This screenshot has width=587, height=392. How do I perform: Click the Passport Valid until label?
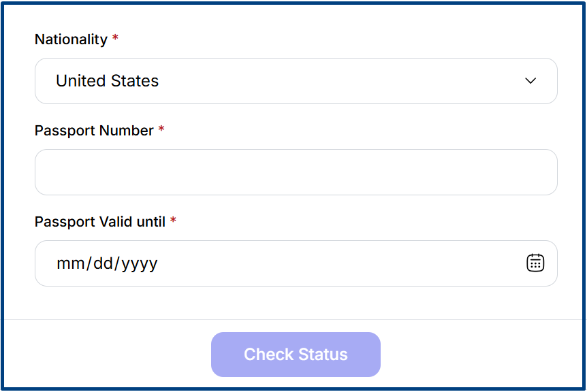[100, 222]
